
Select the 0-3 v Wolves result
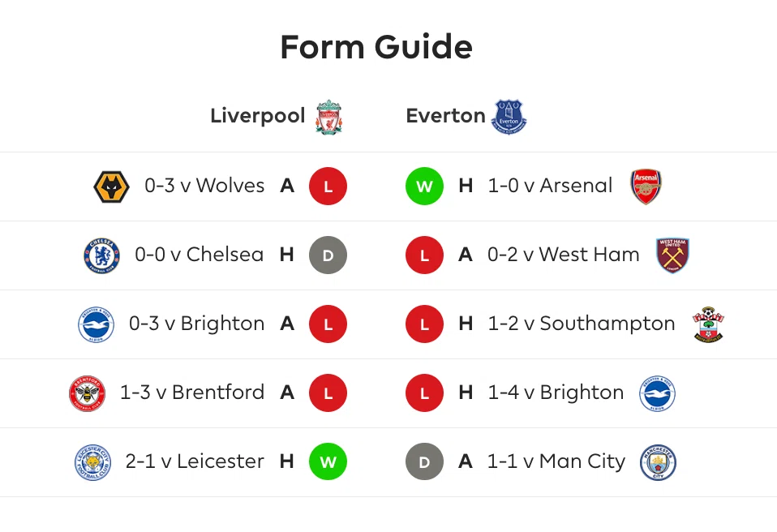(204, 186)
